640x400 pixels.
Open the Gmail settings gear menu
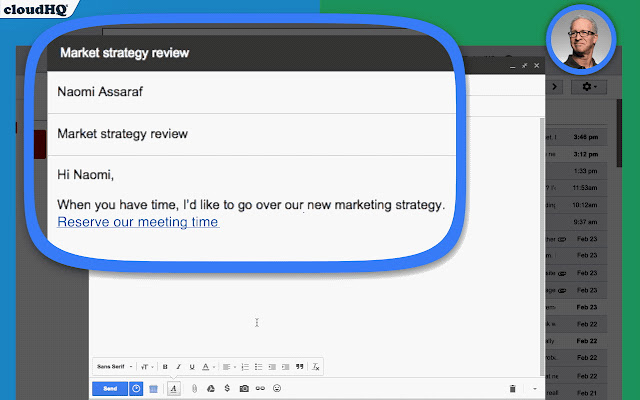589,87
